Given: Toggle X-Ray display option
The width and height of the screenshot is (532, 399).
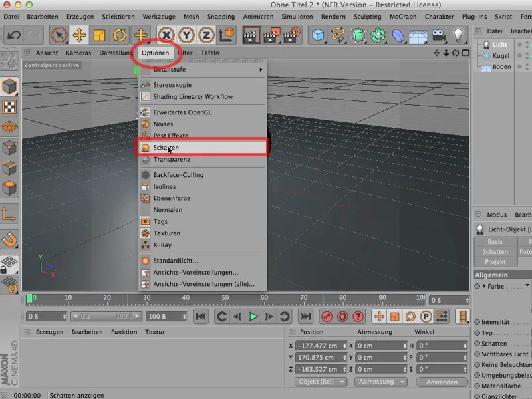Looking at the screenshot, I should click(202, 245).
